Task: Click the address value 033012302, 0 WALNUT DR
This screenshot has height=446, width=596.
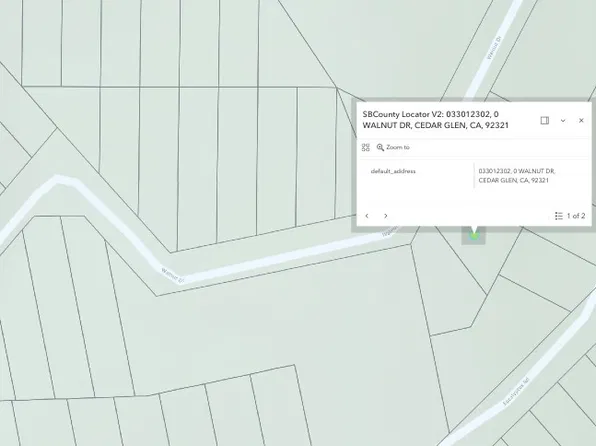Action: pyautogui.click(x=517, y=176)
